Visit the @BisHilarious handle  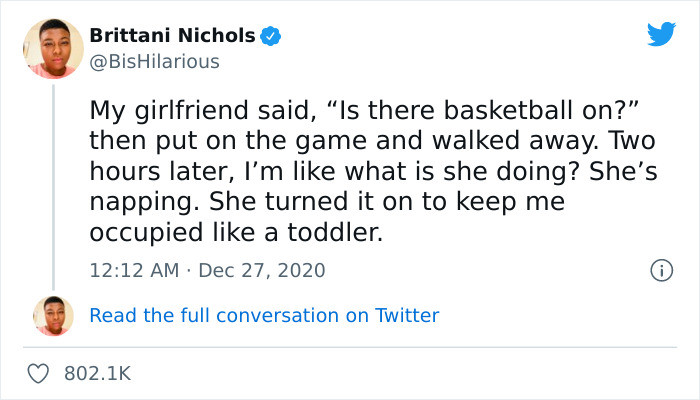click(x=154, y=62)
